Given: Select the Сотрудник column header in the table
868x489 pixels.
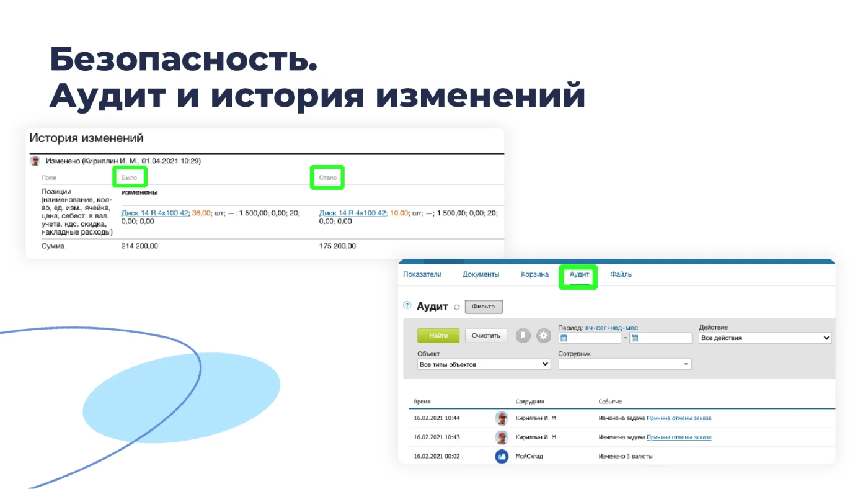Looking at the screenshot, I should (x=530, y=402).
